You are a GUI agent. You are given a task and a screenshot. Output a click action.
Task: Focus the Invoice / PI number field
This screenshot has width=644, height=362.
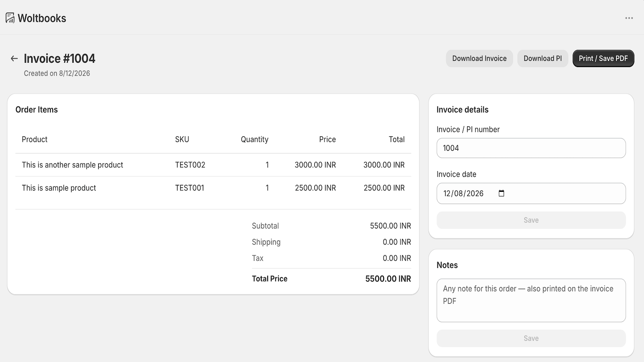pos(531,148)
